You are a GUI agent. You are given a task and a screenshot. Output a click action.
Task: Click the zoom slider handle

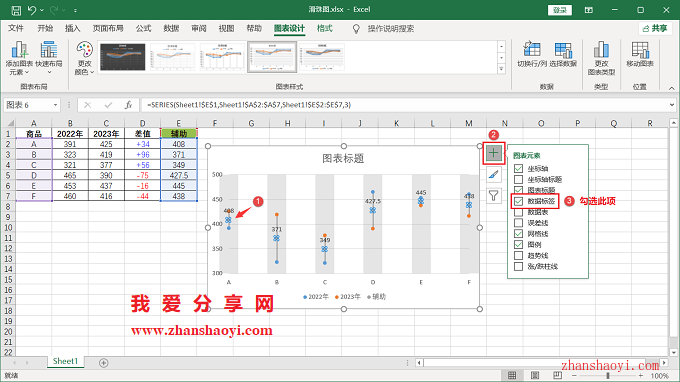pos(608,375)
